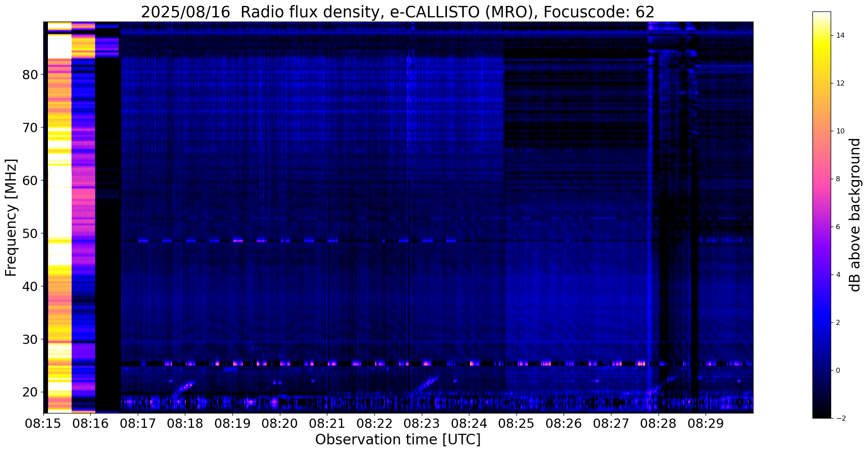Click the 08:17 time tick label
The width and height of the screenshot is (868, 452).
point(138,423)
